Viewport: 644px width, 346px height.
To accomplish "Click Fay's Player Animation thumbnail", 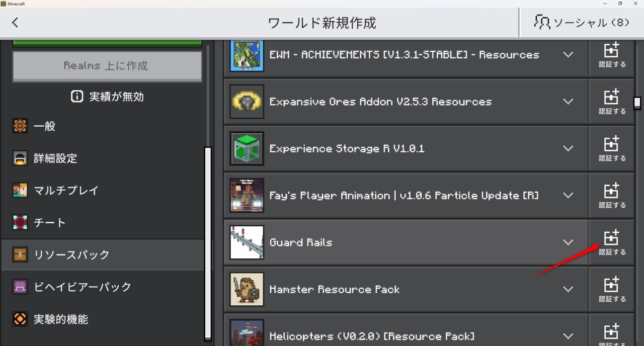I will click(247, 195).
